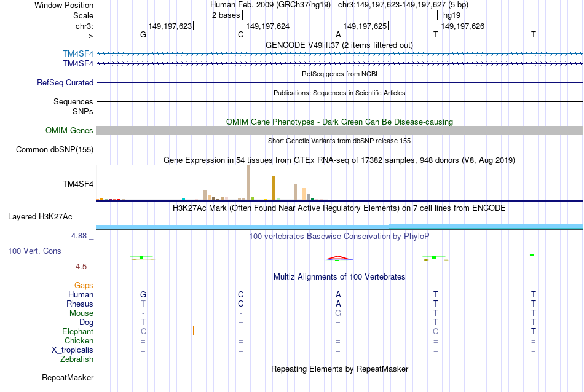Image resolution: width=584 pixels, height=392 pixels.
Task: Select the Chicken species label
Action: 79,340
